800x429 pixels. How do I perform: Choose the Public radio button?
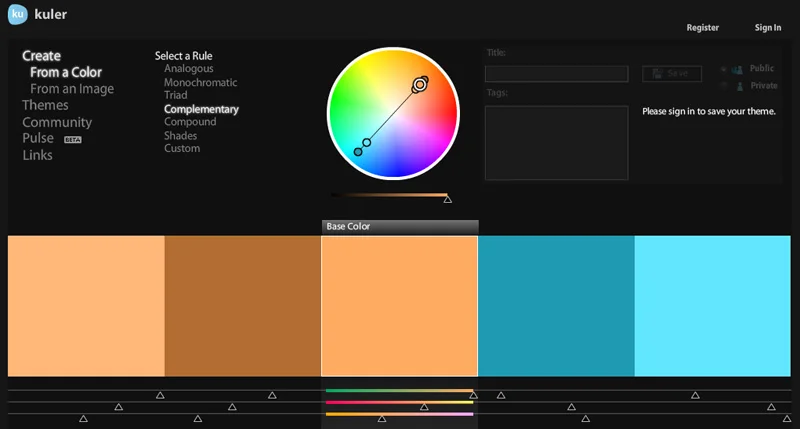click(723, 69)
